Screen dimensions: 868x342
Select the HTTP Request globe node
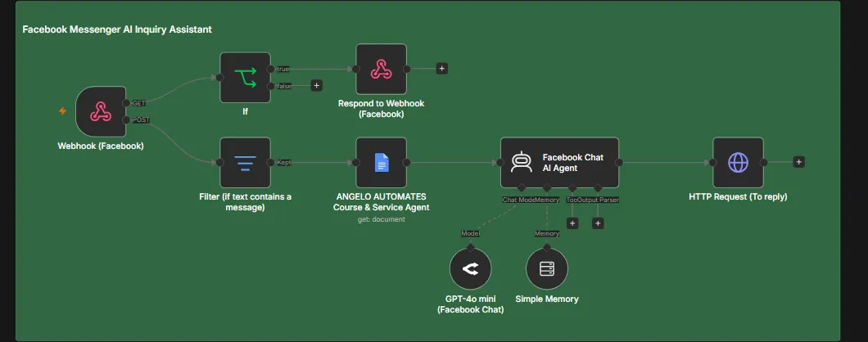(738, 163)
